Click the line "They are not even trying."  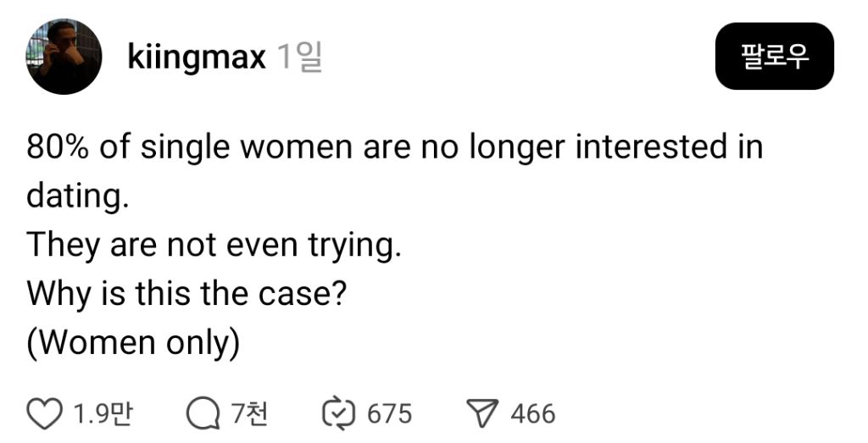coord(213,245)
